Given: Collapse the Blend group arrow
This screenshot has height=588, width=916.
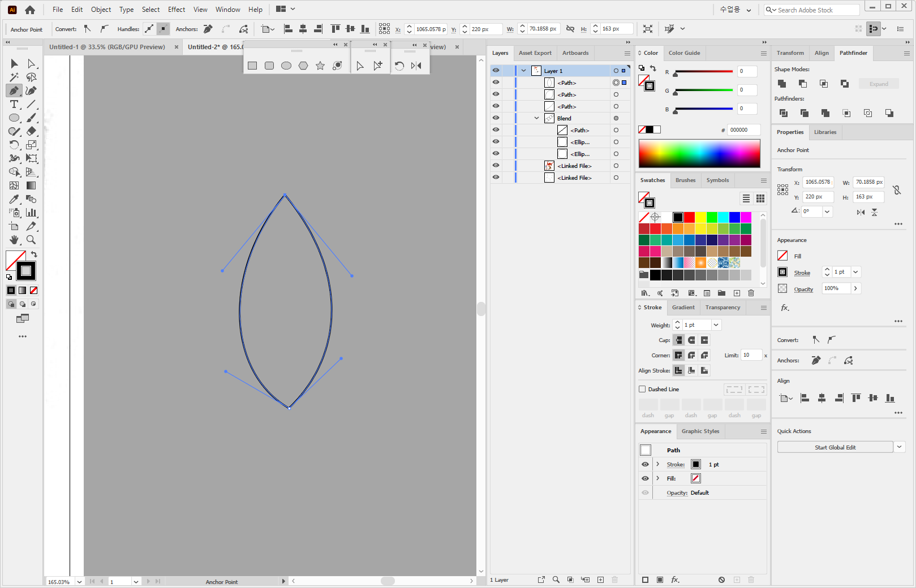Looking at the screenshot, I should (x=537, y=118).
